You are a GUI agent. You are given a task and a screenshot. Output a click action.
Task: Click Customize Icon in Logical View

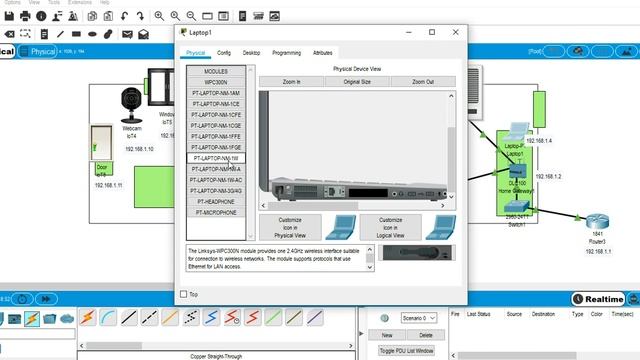coord(390,227)
